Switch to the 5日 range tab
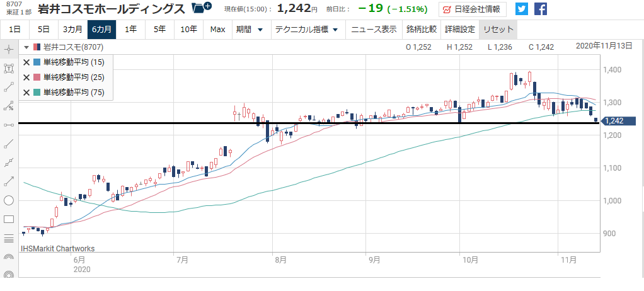The height and width of the screenshot is (291, 644). click(43, 30)
